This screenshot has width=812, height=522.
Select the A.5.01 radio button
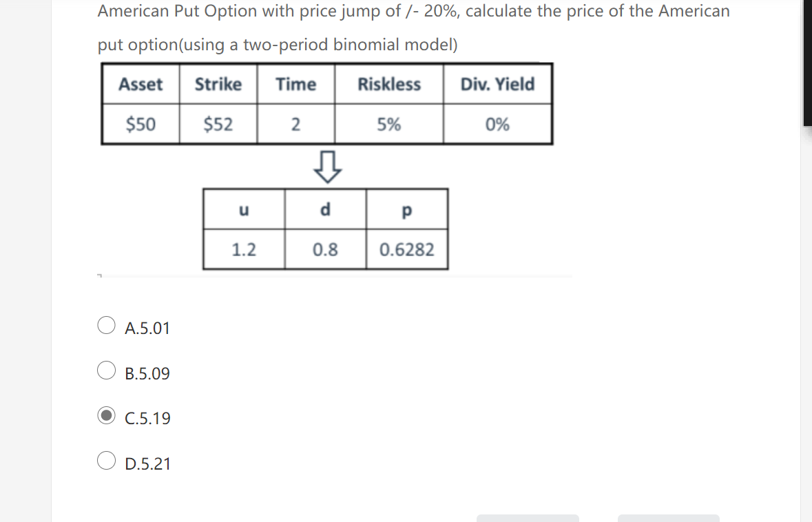coord(107,325)
